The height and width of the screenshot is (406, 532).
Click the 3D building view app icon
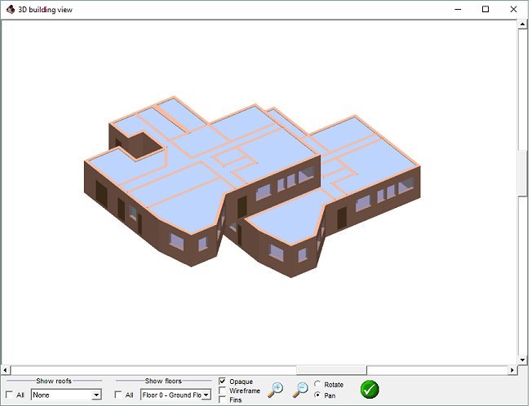tap(10, 10)
